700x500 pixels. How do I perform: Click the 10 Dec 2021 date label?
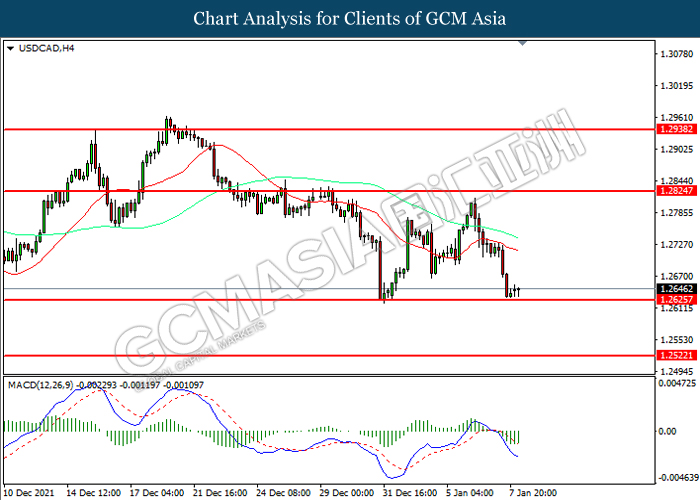[29, 493]
